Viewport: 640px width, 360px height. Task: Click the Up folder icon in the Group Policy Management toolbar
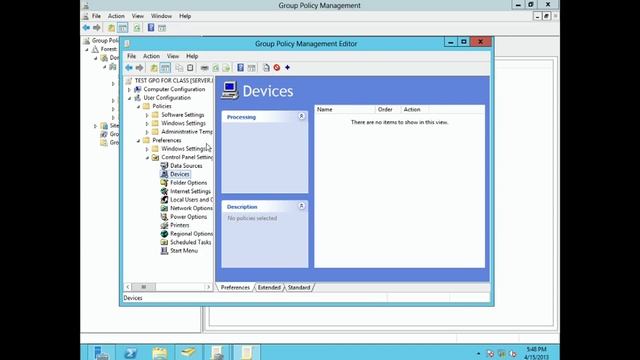click(x=111, y=28)
